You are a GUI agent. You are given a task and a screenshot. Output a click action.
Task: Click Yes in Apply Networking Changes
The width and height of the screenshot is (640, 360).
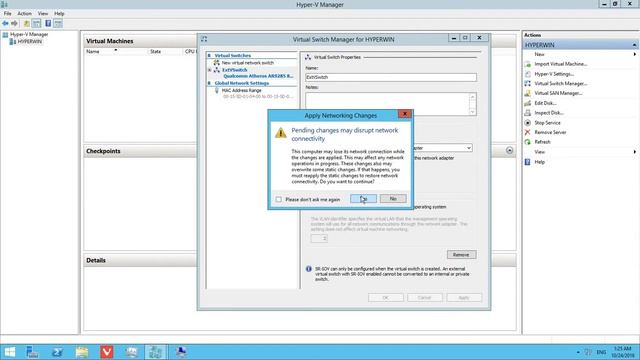pyautogui.click(x=363, y=199)
